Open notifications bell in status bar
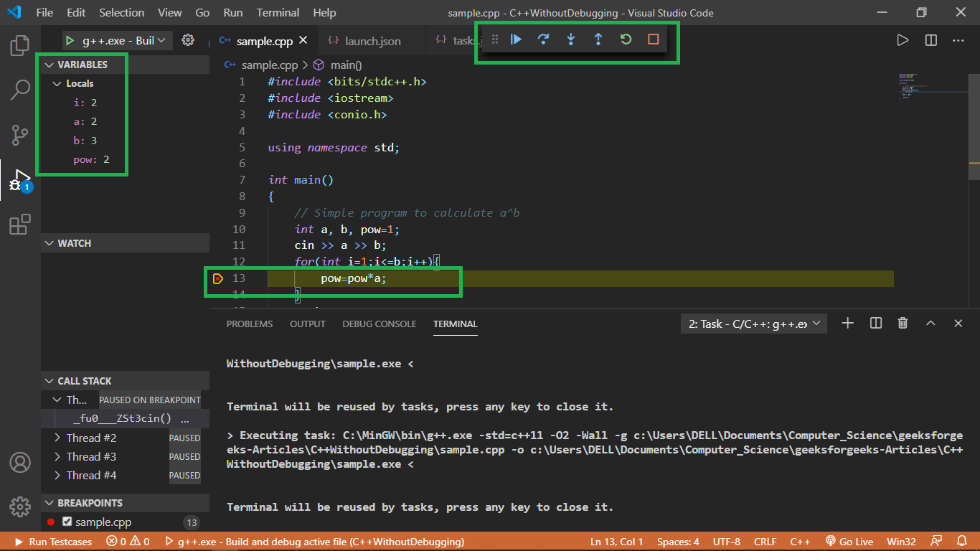The width and height of the screenshot is (980, 551). pyautogui.click(x=961, y=542)
